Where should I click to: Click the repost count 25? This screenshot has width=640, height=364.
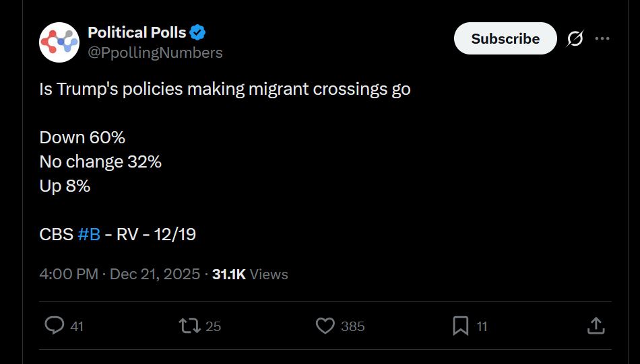[213, 326]
